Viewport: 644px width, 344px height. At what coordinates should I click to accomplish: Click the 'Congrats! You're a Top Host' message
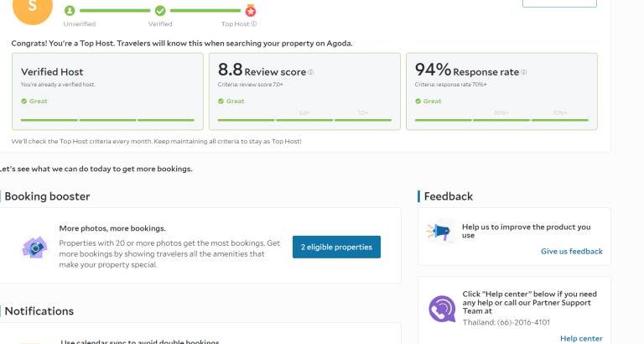tap(182, 43)
